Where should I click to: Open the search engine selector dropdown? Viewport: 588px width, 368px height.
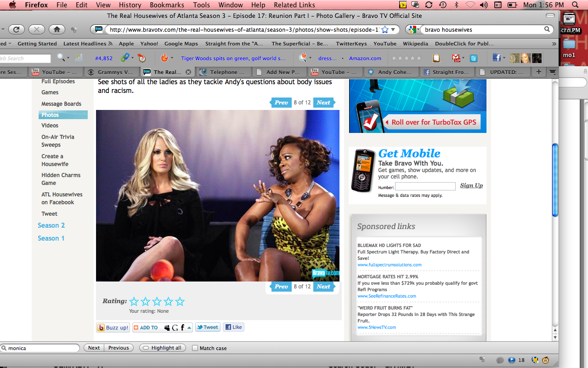pos(413,29)
